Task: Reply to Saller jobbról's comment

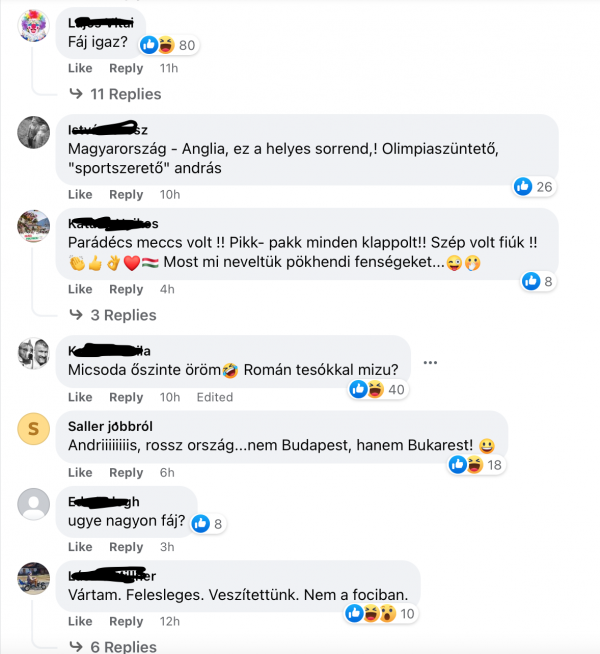Action: (126, 473)
